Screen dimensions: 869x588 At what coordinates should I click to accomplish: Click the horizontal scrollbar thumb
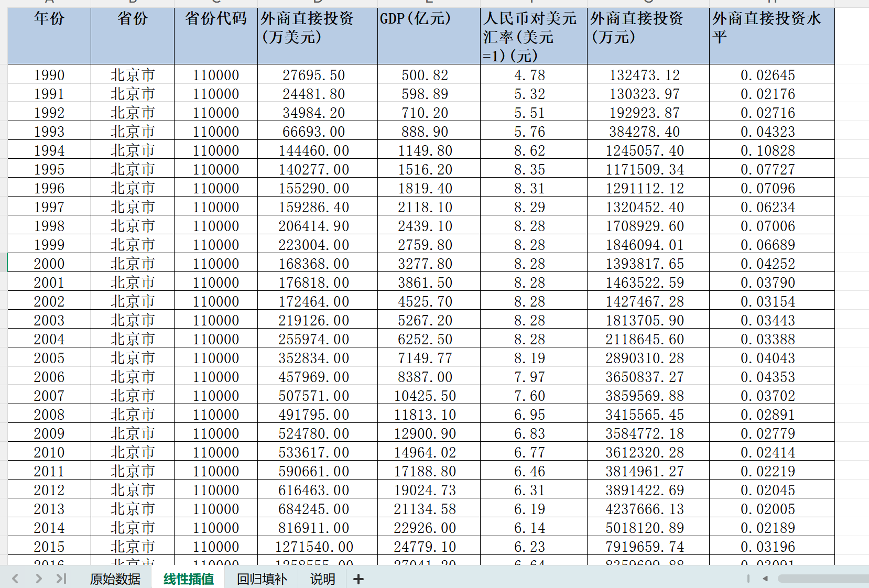[x=823, y=579]
